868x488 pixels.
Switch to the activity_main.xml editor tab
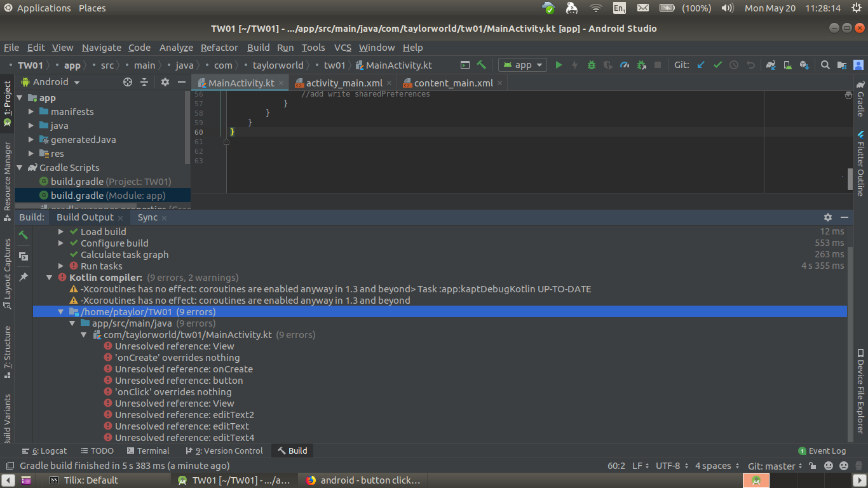(x=344, y=83)
